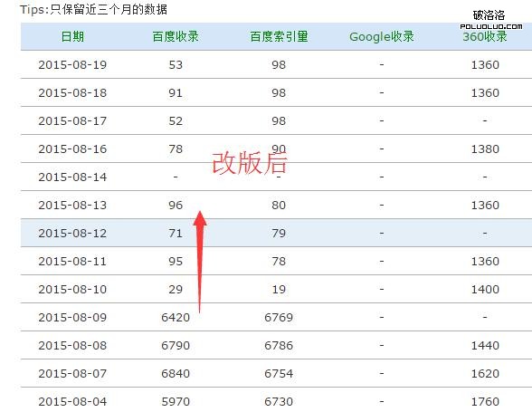532x412 pixels.
Task: Click the 百度索引量 column header
Action: tap(279, 36)
